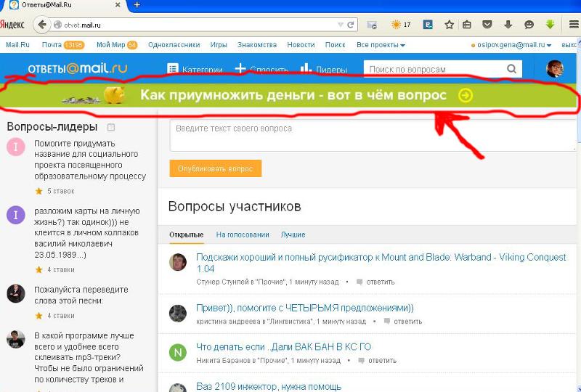
Task: Open the browser hamburger menu
Action: click(x=574, y=25)
